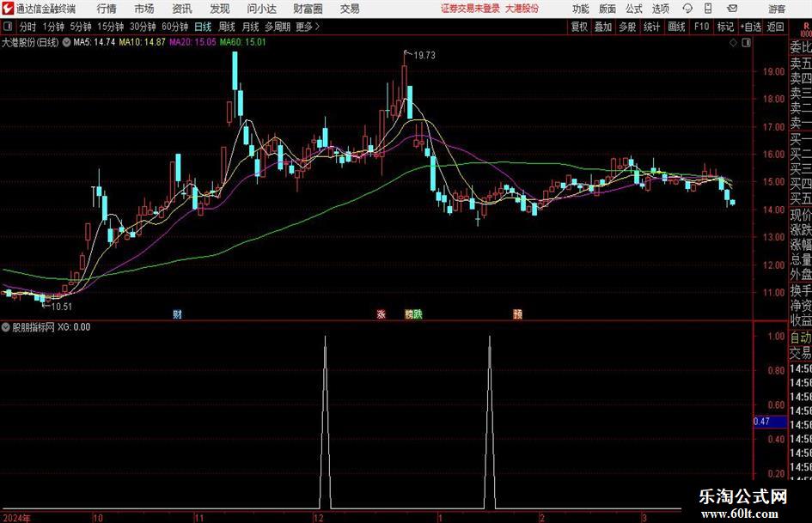The image size is (812, 523).
Task: Toggle the left panel layout icon
Action: click(x=7, y=26)
